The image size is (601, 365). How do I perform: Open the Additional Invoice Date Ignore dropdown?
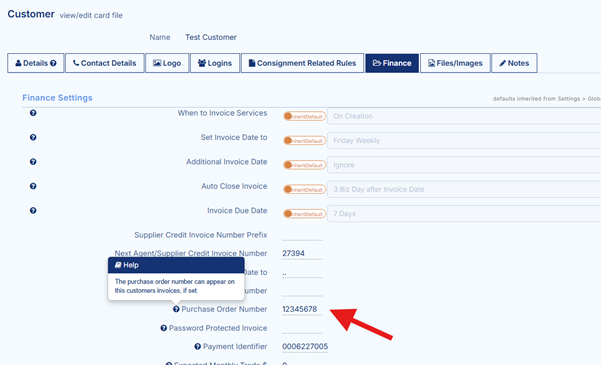pos(464,165)
